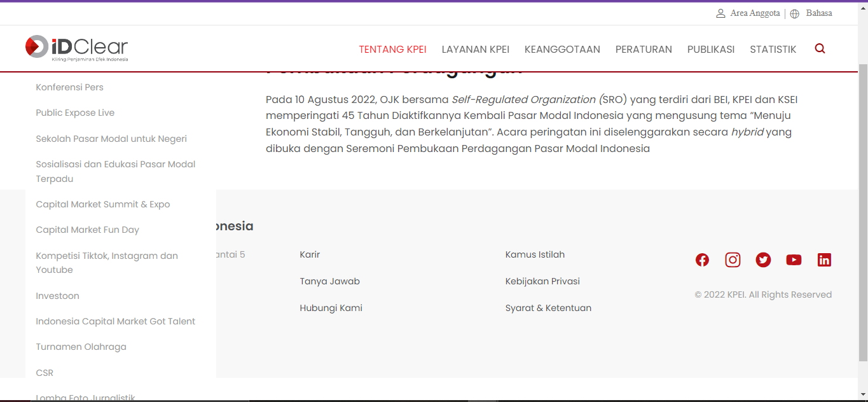Expand the PERATURAN menu
This screenshot has height=402, width=868.
(644, 49)
